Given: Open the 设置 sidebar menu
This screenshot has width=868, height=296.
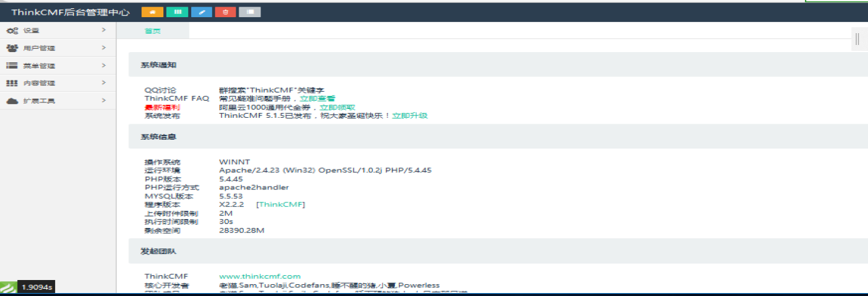Looking at the screenshot, I should point(58,31).
